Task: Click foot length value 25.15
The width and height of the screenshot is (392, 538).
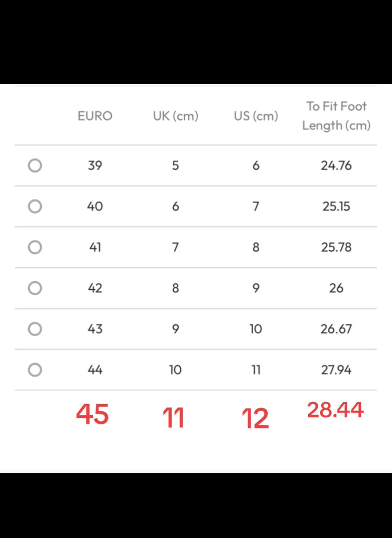Action: pos(336,206)
